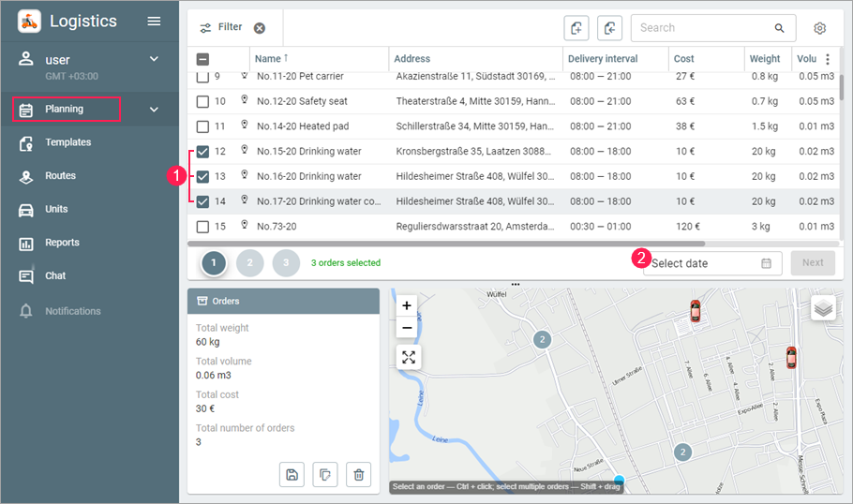The width and height of the screenshot is (853, 504).
Task: Open the Filter button
Action: (221, 28)
